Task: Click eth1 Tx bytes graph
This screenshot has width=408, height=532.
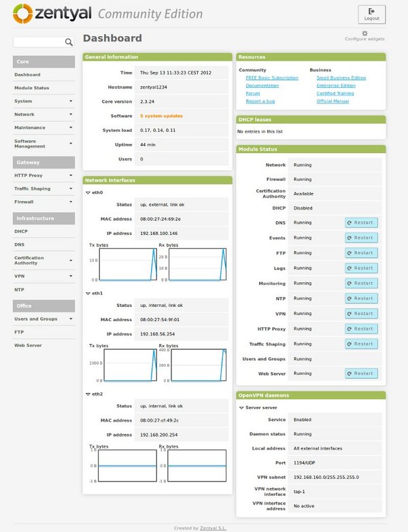Action: pos(131,365)
